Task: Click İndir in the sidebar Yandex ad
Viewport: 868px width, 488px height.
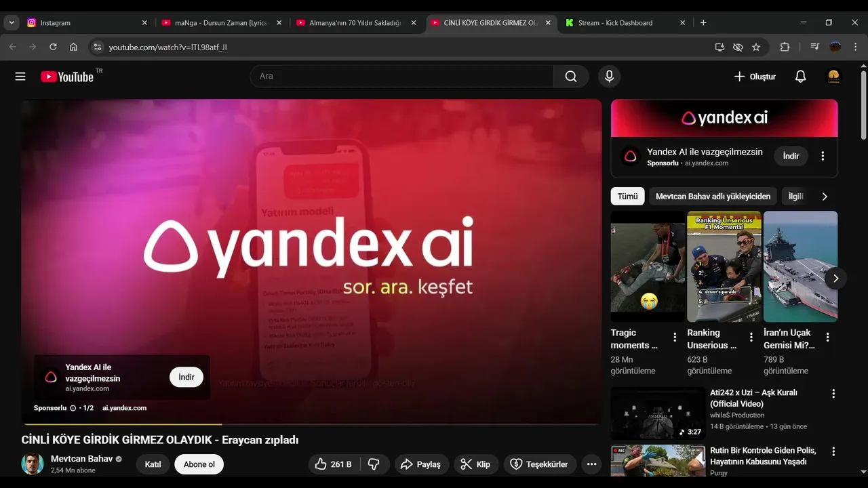Action: [791, 156]
